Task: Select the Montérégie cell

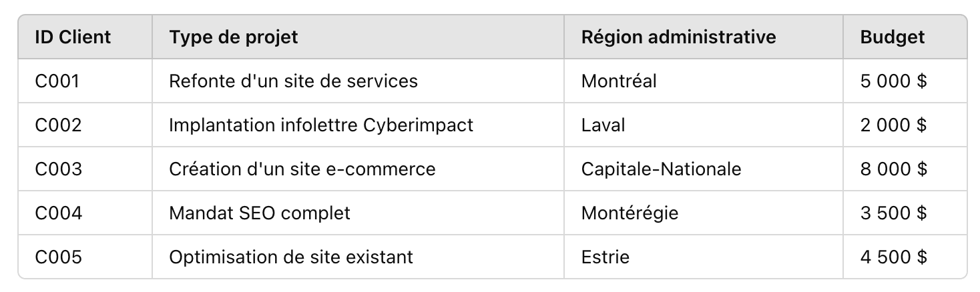Action: pos(704,213)
